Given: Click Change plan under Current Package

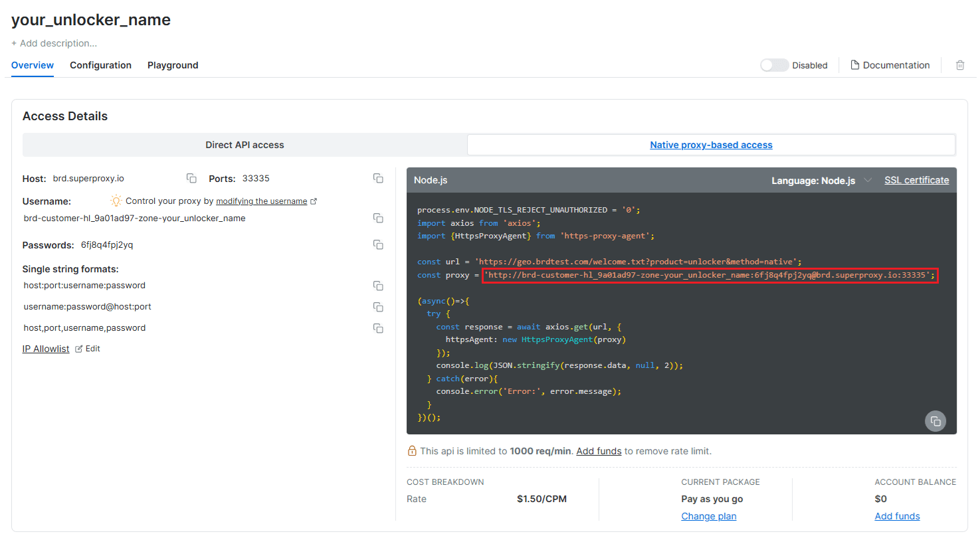Looking at the screenshot, I should [708, 515].
